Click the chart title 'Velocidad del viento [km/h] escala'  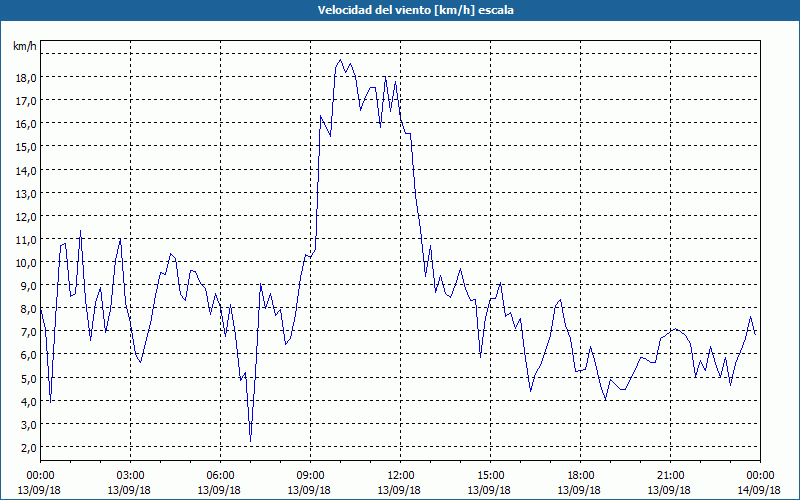click(415, 10)
